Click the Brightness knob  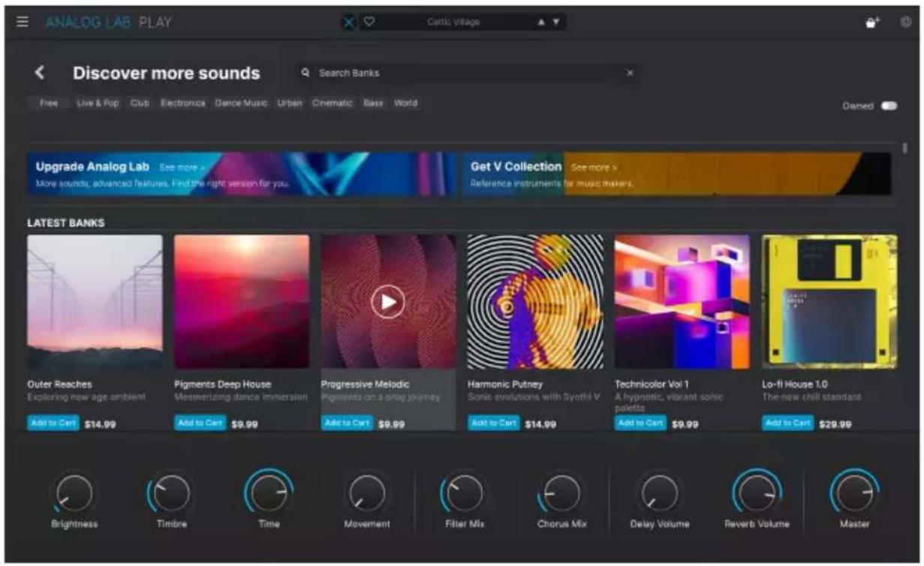click(74, 493)
